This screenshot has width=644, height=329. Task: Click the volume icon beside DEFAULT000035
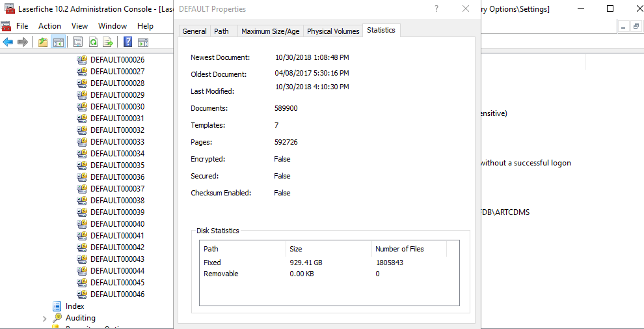82,165
